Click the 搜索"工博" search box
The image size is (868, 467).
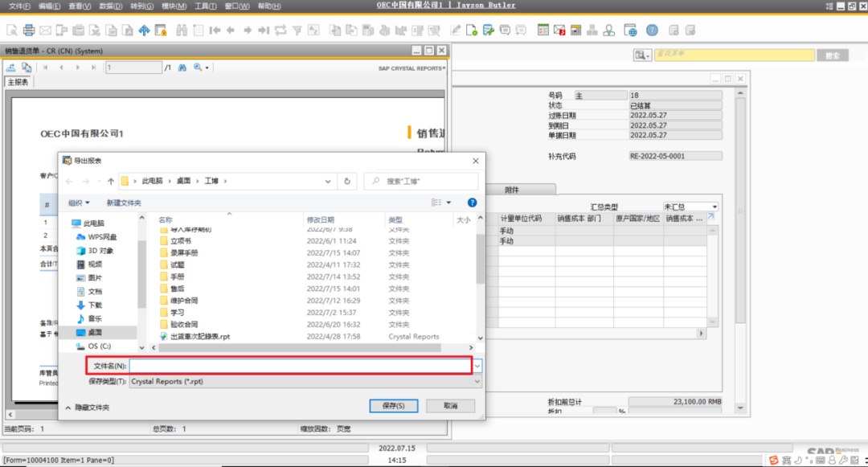421,181
